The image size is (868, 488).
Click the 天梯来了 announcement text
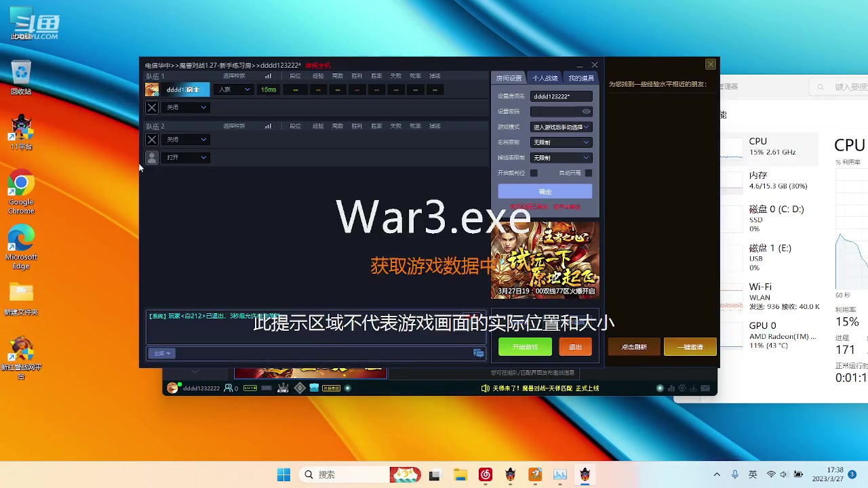click(x=546, y=388)
